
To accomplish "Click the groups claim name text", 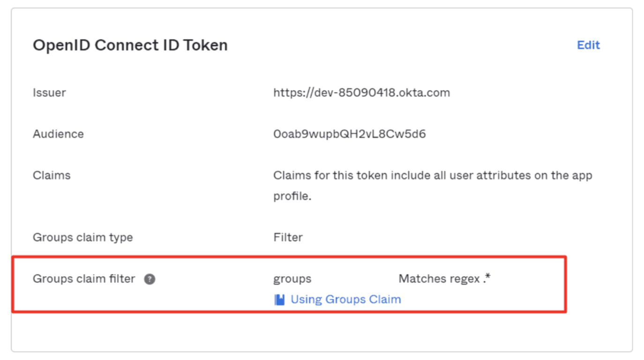I will coord(292,278).
